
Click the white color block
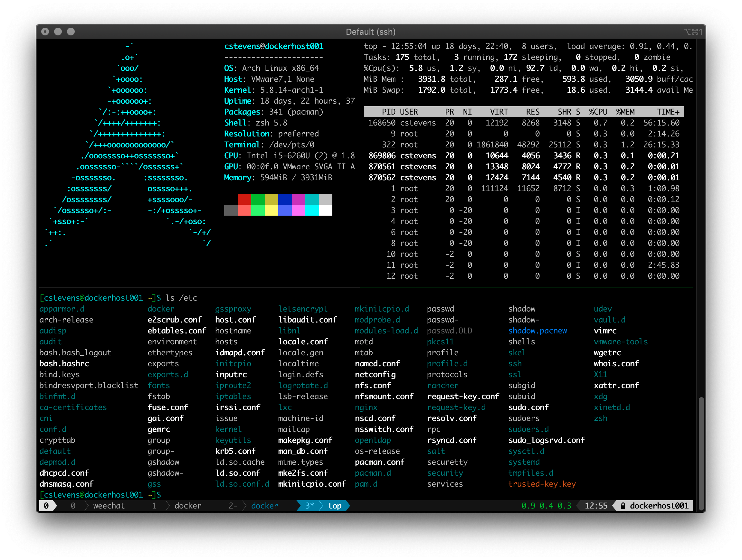pyautogui.click(x=325, y=210)
